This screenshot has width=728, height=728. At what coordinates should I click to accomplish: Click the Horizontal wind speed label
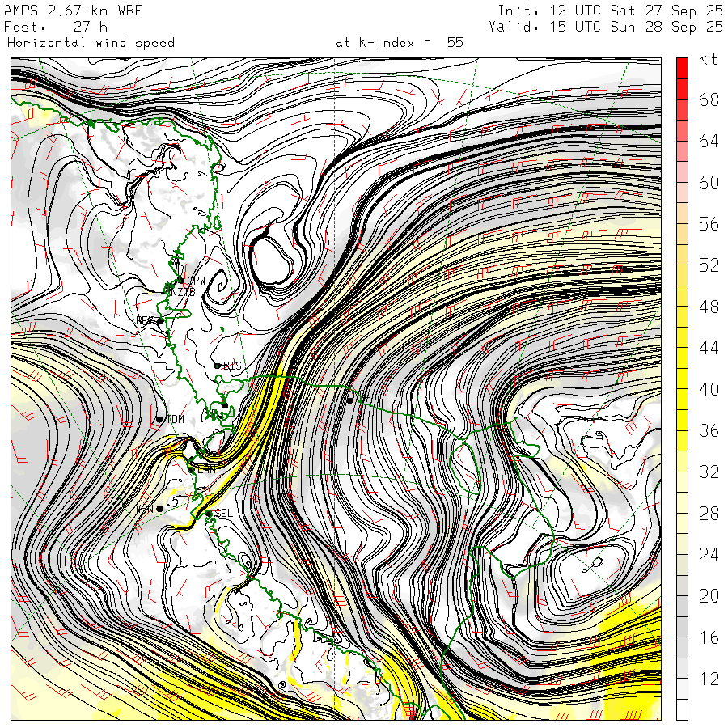click(x=91, y=42)
